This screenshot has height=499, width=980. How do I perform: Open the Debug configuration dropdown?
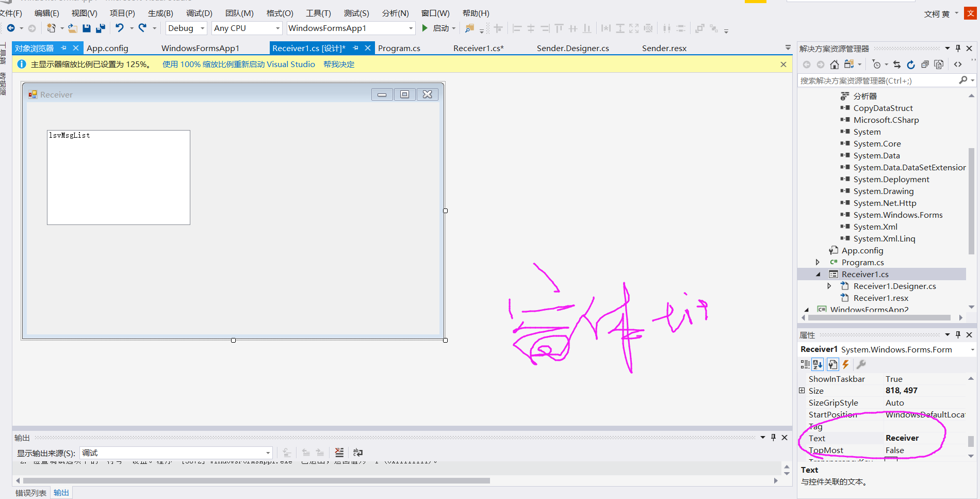pos(202,28)
